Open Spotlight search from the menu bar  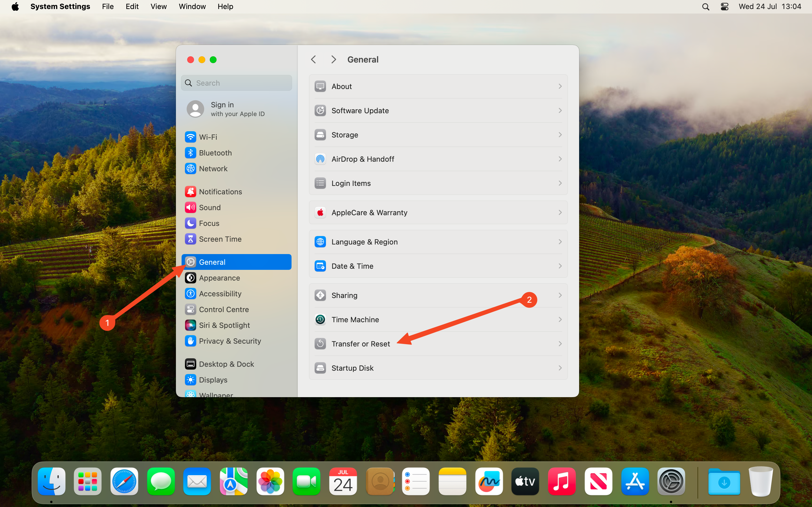click(x=705, y=6)
